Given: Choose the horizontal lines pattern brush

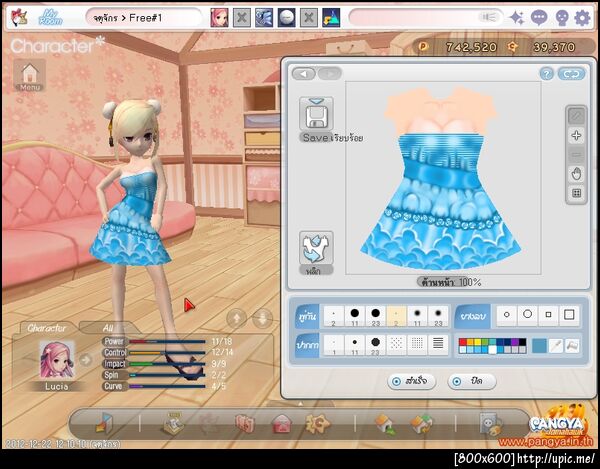Looking at the screenshot, I should tap(438, 345).
